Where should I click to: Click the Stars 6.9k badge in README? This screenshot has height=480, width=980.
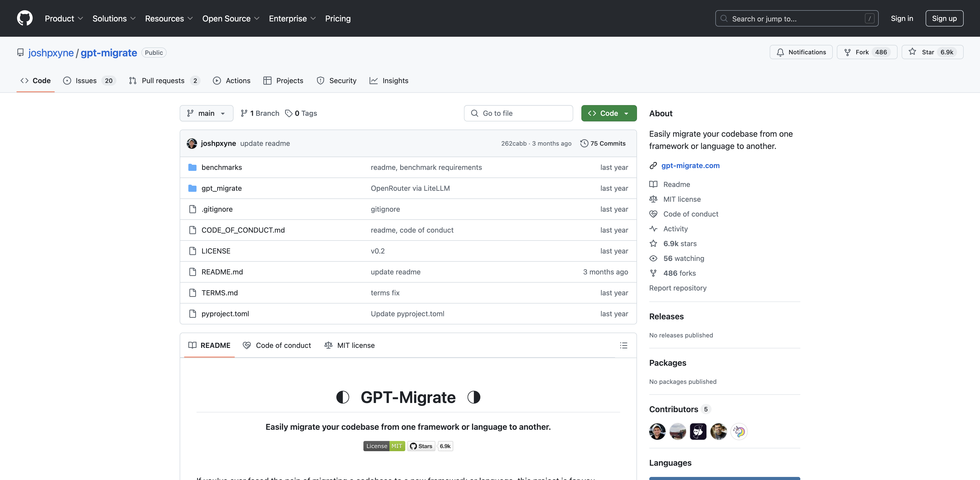(x=430, y=446)
